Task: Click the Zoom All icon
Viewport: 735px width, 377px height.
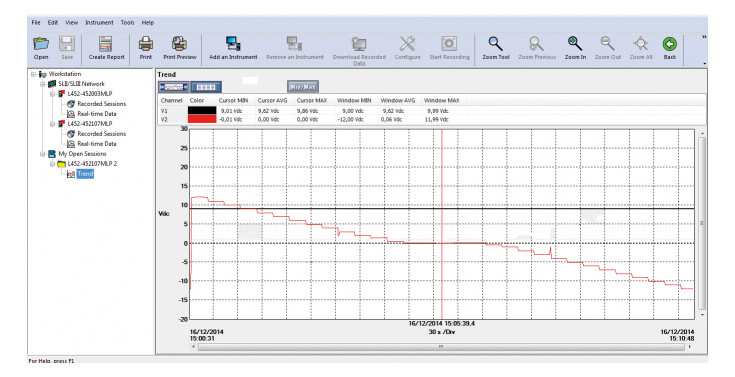Action: point(641,44)
